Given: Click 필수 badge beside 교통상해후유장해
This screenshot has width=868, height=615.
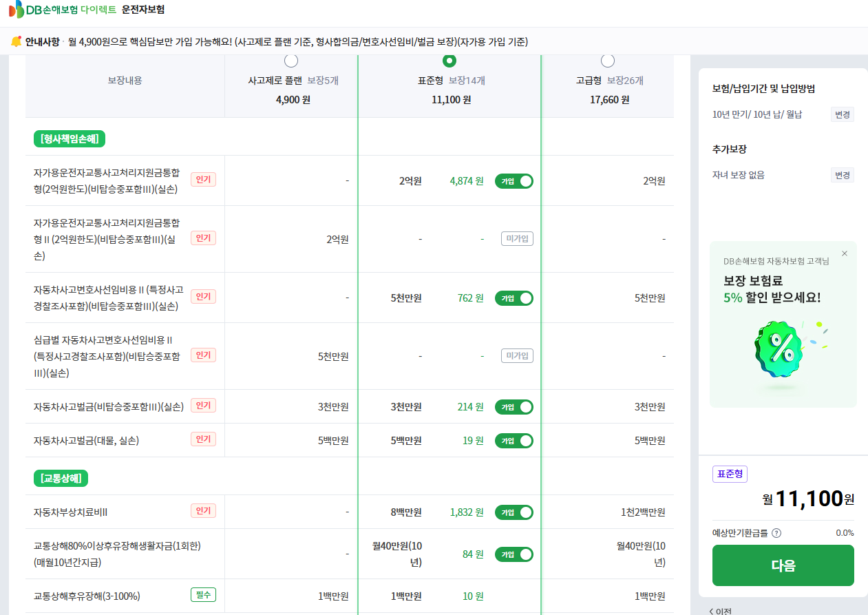Looking at the screenshot, I should (203, 595).
